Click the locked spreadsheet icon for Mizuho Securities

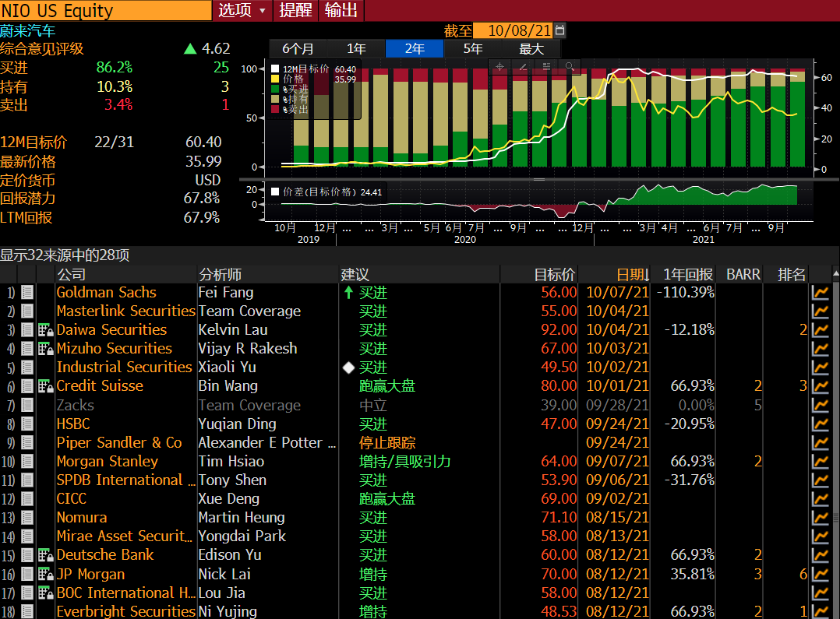45,349
